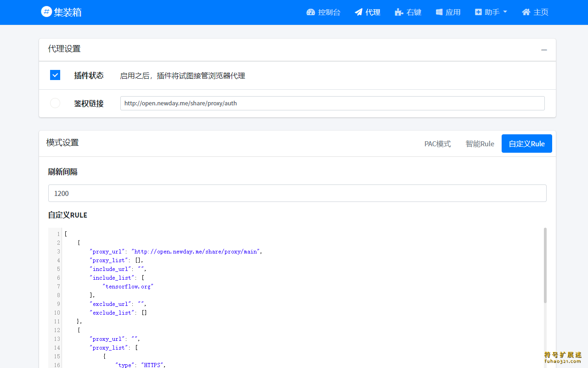
Task: Click line number 12 in the gutter
Action: pos(57,330)
